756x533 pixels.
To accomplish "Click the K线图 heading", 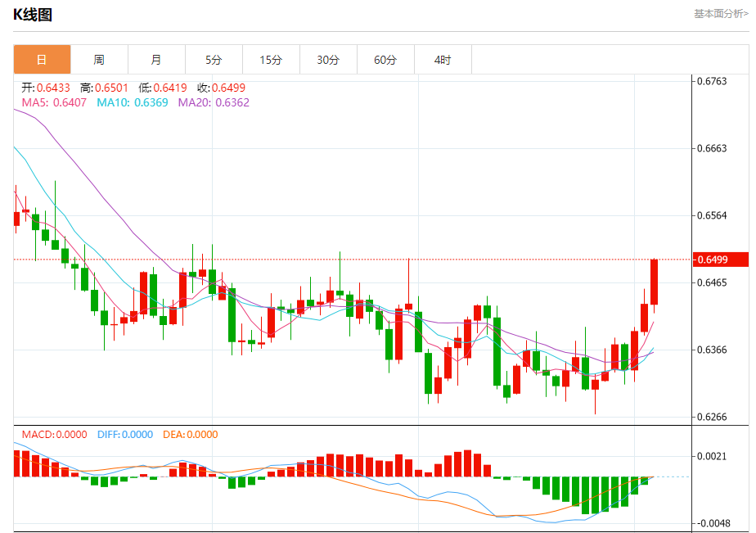I will (x=32, y=15).
